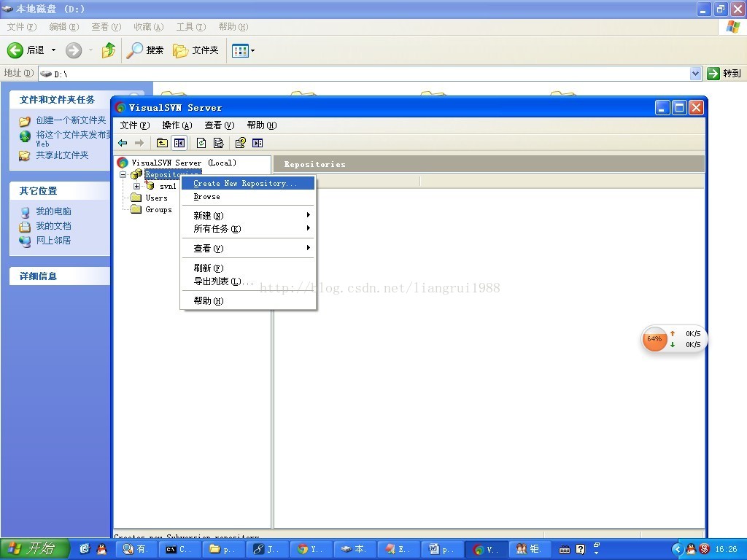Expand the svn1 repository node

(136, 186)
